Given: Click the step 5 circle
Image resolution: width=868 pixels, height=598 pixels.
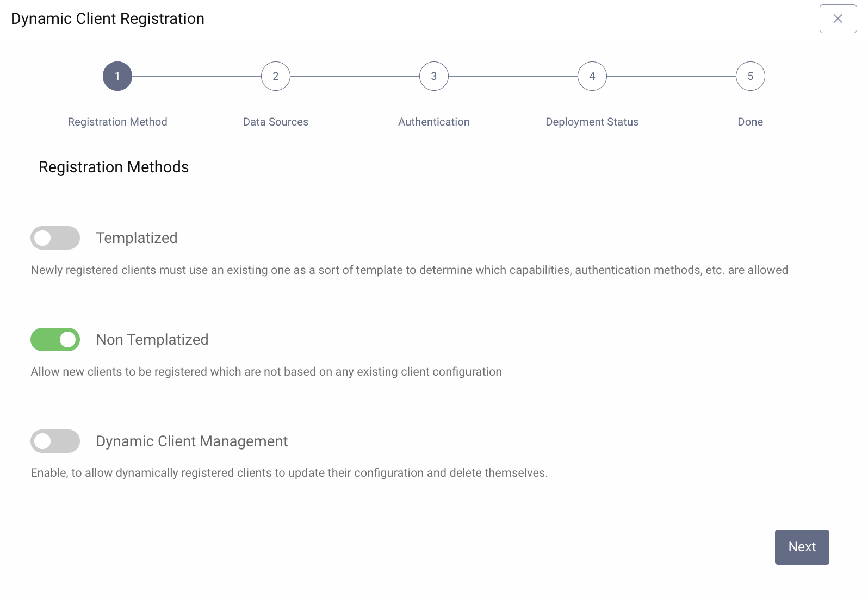Looking at the screenshot, I should [x=750, y=77].
